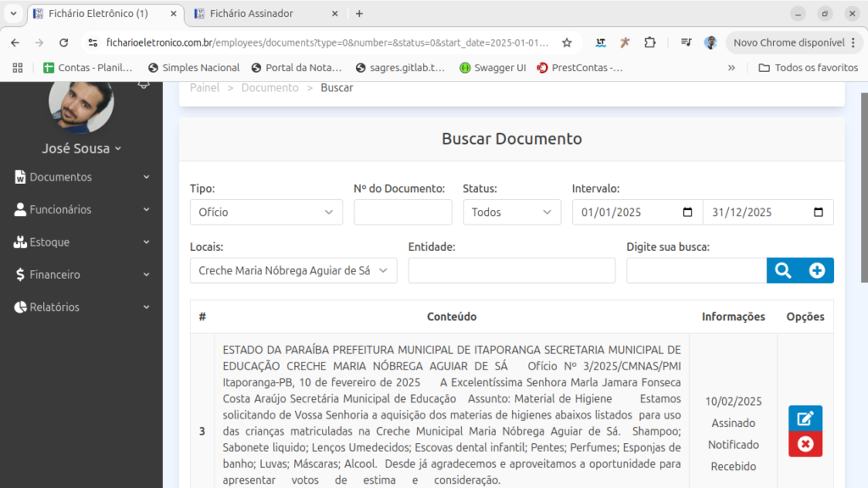Open the Chrome profile avatar

[711, 42]
